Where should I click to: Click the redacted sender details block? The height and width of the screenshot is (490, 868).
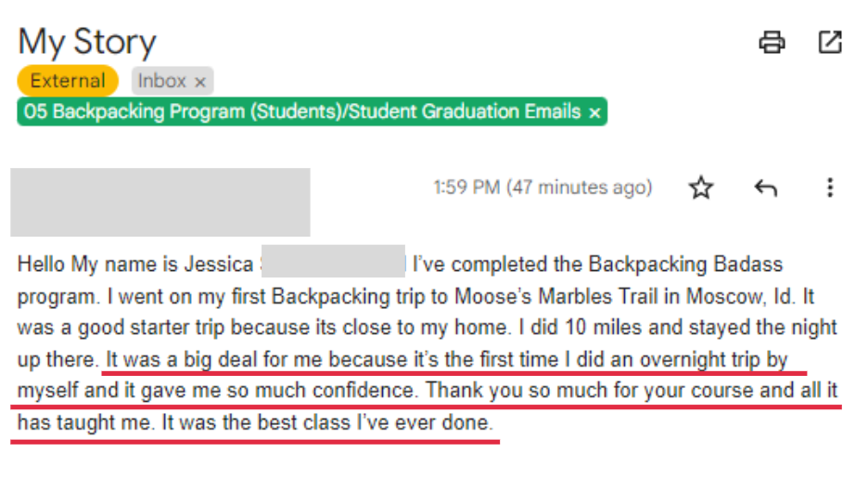click(x=160, y=202)
